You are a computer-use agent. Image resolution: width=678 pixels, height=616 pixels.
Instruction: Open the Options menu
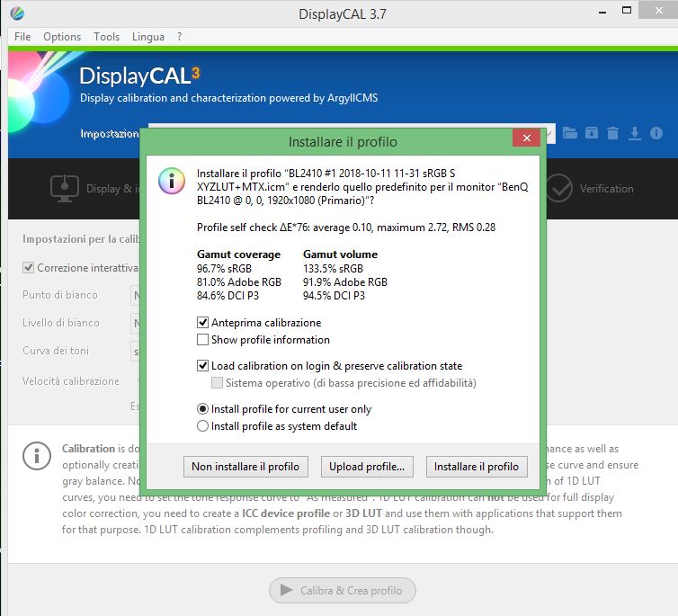62,37
